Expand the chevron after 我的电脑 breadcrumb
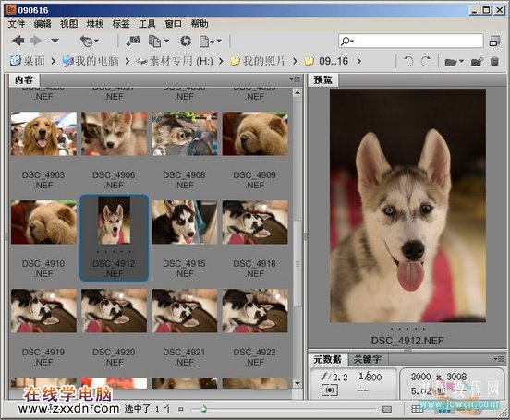The height and width of the screenshot is (420, 510). pyautogui.click(x=127, y=61)
